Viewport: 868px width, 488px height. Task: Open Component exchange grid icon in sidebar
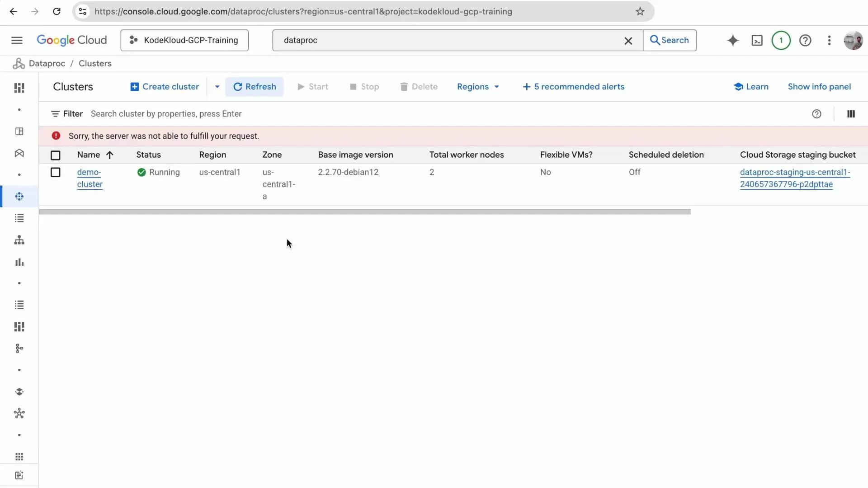19,457
